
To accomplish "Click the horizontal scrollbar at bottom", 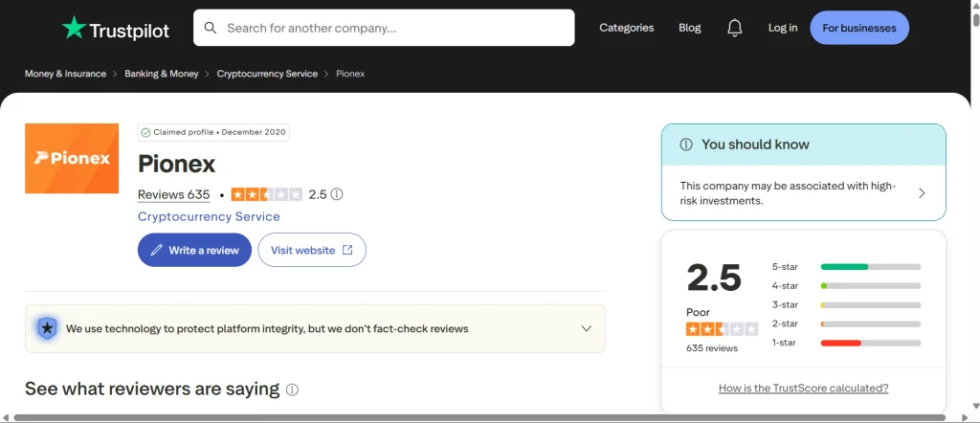I will tap(479, 417).
